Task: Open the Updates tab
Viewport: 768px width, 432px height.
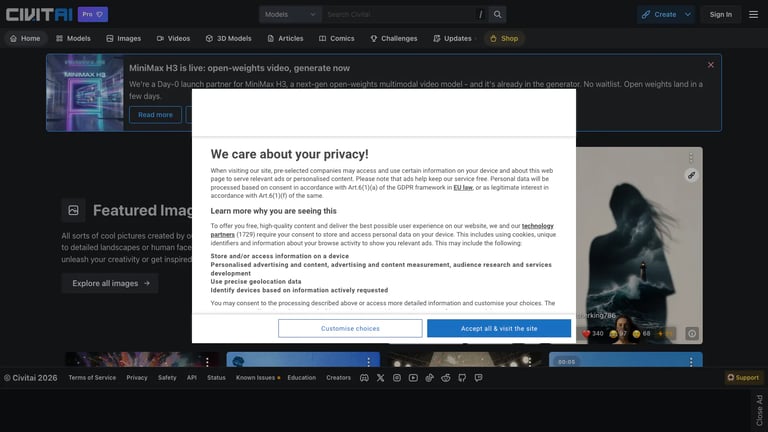Action: 453,38
